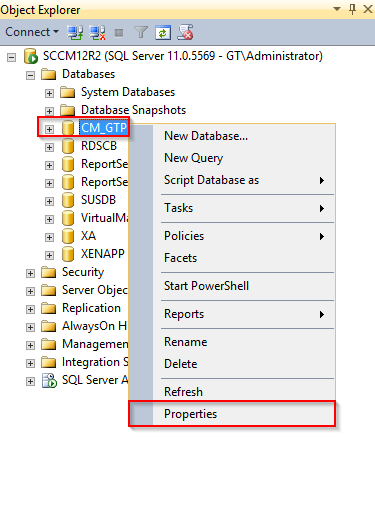Click the Stop square icon in toolbar
The width and height of the screenshot is (375, 508).
tap(119, 33)
